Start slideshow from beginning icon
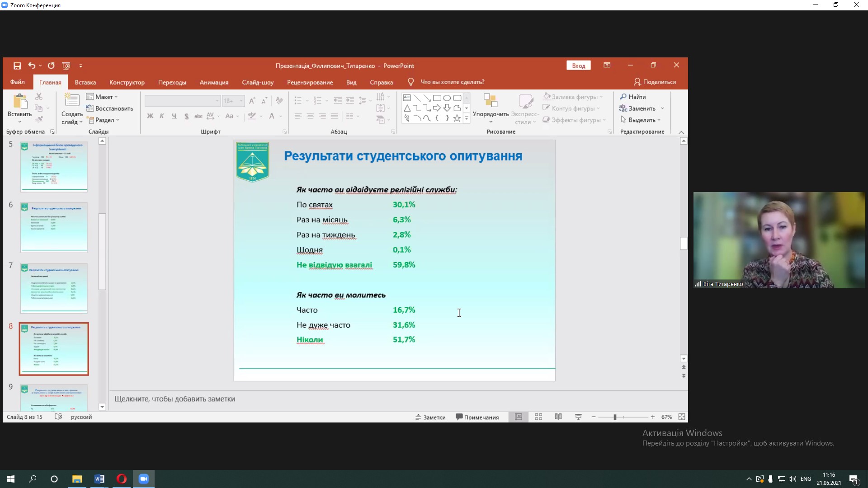 [x=66, y=66]
